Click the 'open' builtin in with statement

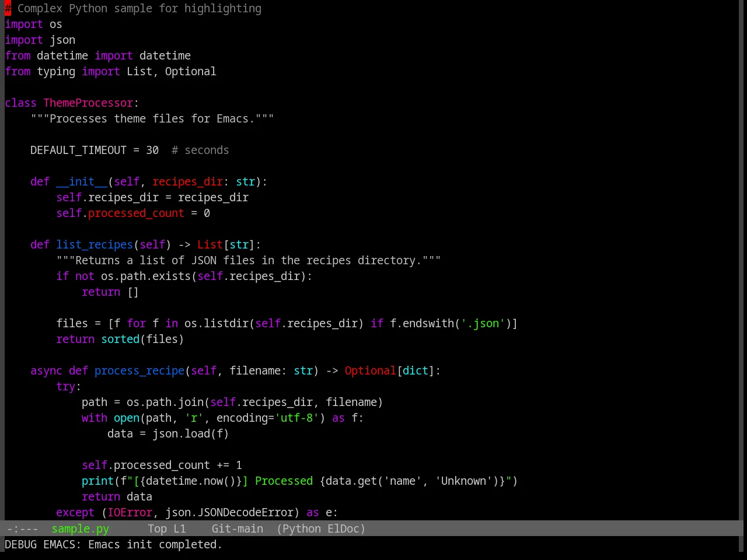tap(127, 418)
